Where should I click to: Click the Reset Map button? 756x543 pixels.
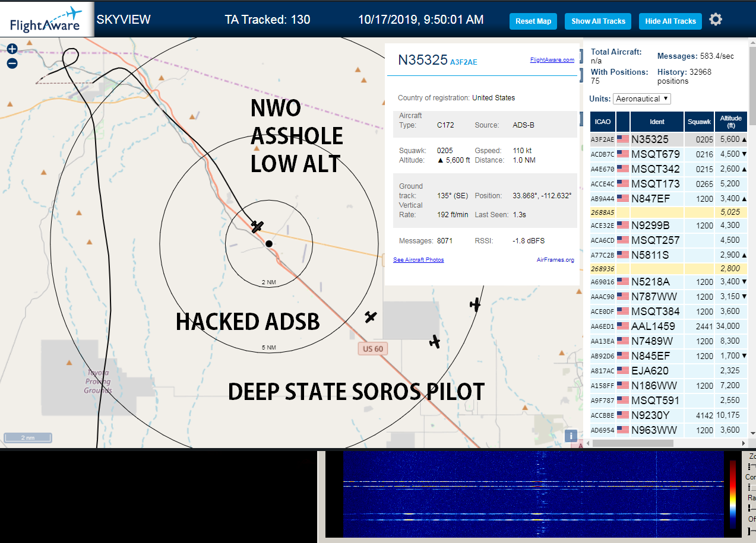pos(533,21)
